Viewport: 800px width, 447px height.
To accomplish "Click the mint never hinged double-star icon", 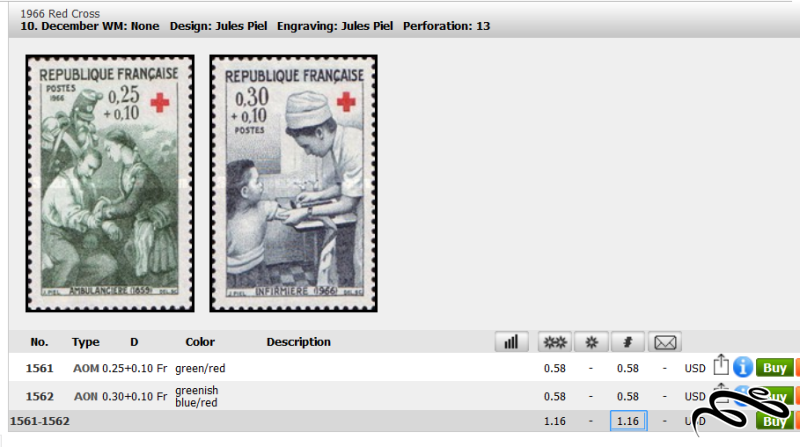I will click(x=555, y=342).
